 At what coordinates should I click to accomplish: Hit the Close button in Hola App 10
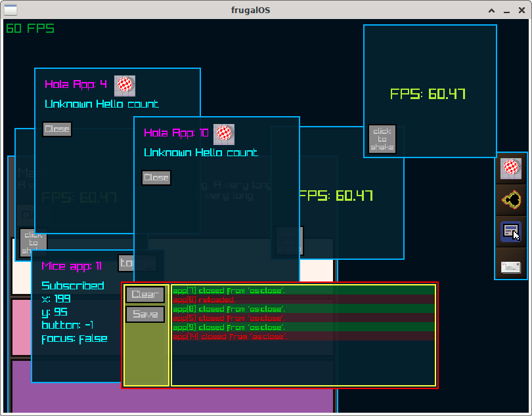tap(156, 178)
